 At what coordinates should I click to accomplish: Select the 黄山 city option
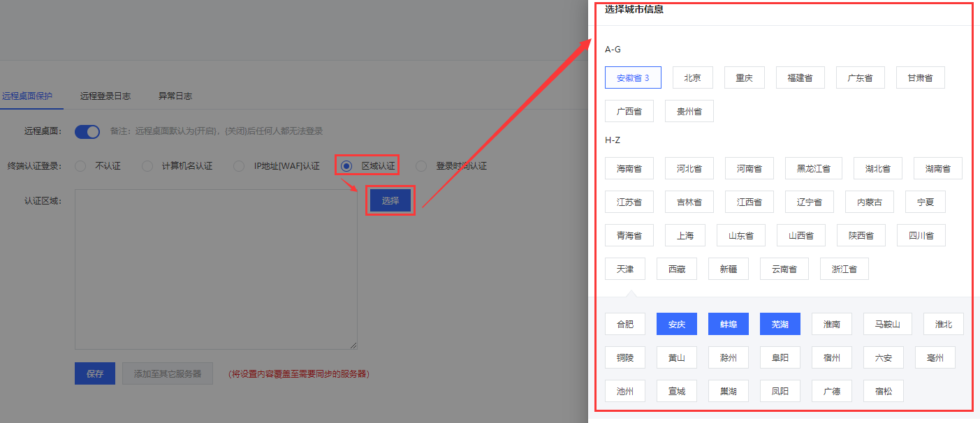676,358
